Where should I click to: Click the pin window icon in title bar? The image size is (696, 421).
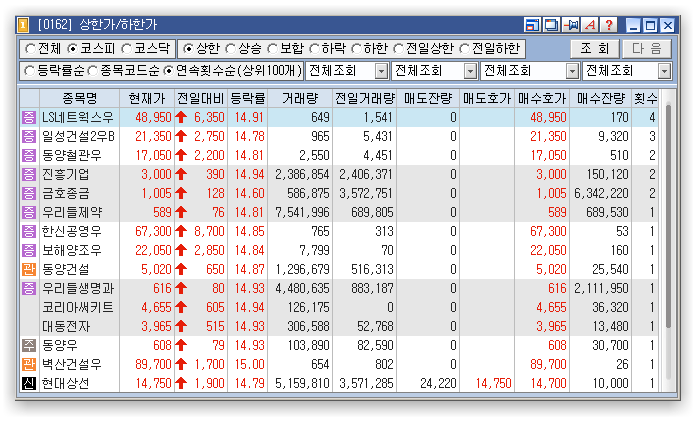pos(570,25)
